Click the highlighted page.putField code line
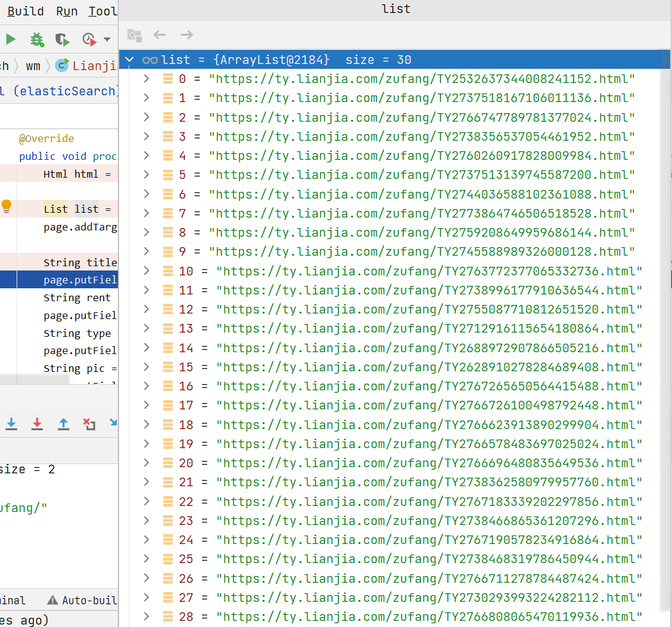 (x=59, y=280)
